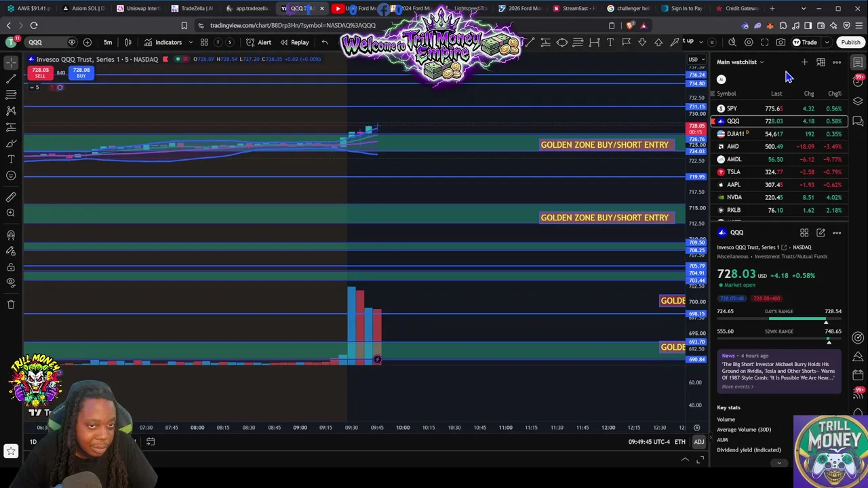Open More events link
Viewport: 868px width, 488px height.
[x=737, y=386]
